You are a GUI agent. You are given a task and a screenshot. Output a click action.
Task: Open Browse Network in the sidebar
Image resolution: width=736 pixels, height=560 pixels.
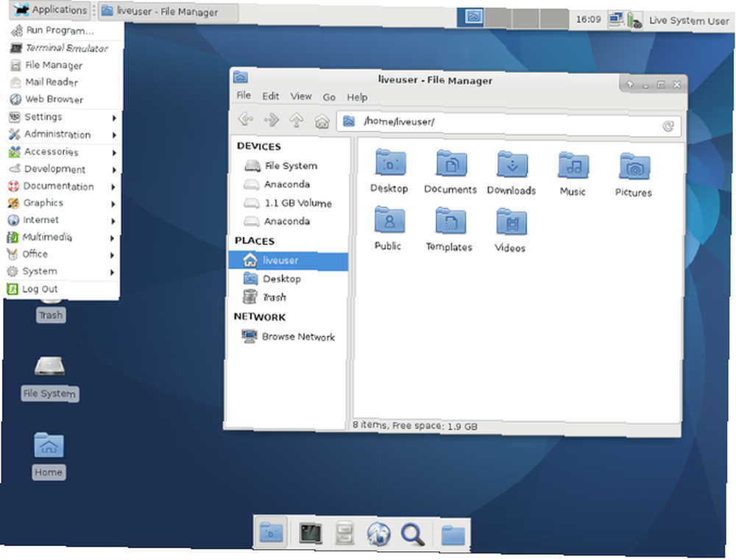pos(289,336)
